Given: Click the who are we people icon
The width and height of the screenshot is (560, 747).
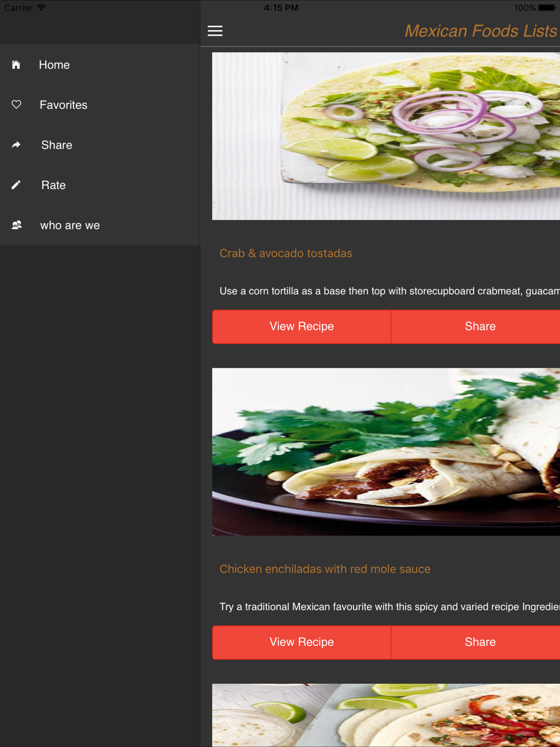Looking at the screenshot, I should pos(17,225).
